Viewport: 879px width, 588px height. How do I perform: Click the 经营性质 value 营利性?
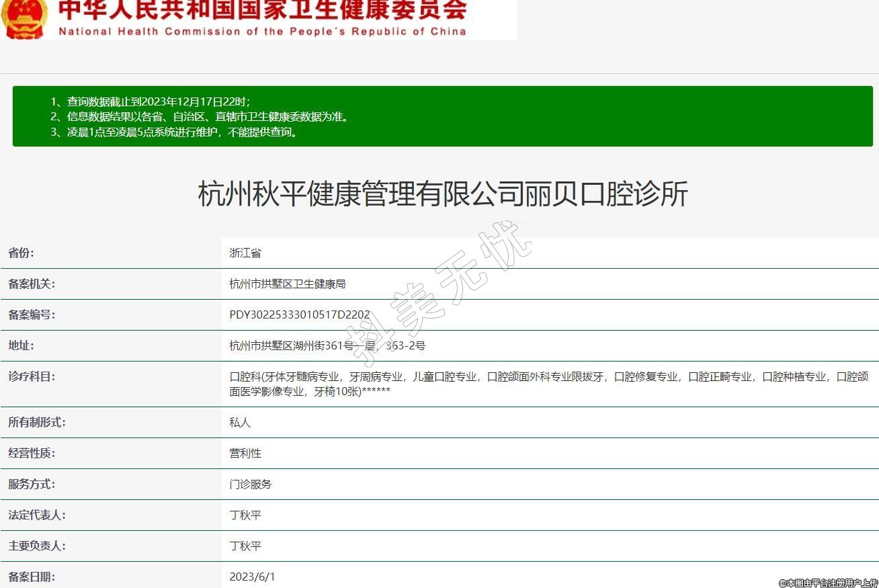coord(245,454)
